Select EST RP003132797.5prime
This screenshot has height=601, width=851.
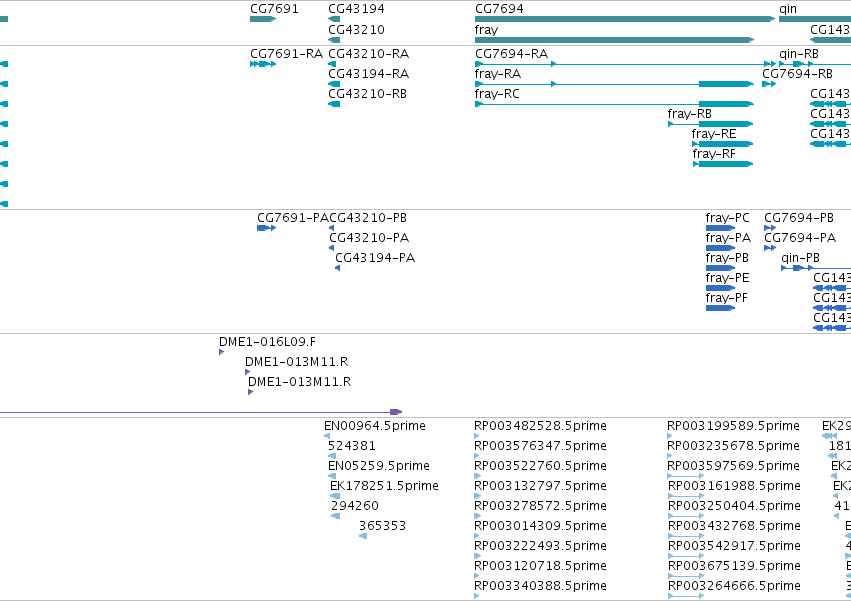pyautogui.click(x=478, y=496)
